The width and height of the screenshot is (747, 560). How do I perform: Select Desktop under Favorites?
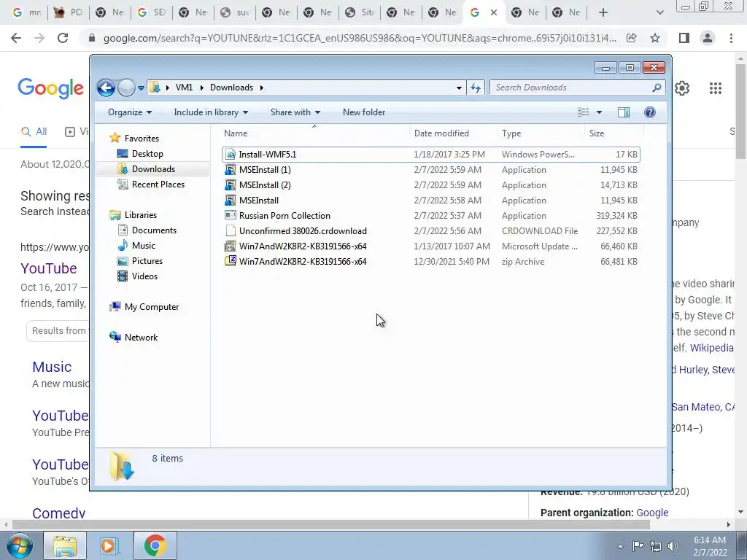(147, 154)
